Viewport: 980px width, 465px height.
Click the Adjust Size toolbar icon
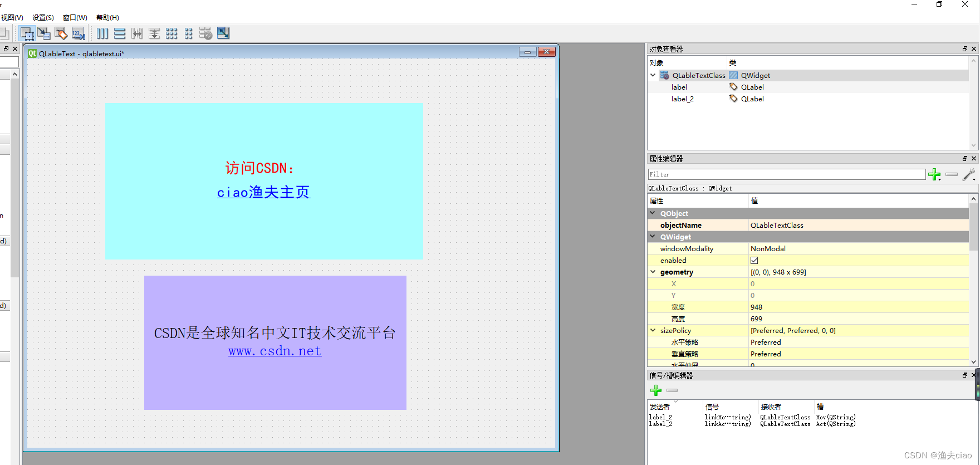point(223,33)
